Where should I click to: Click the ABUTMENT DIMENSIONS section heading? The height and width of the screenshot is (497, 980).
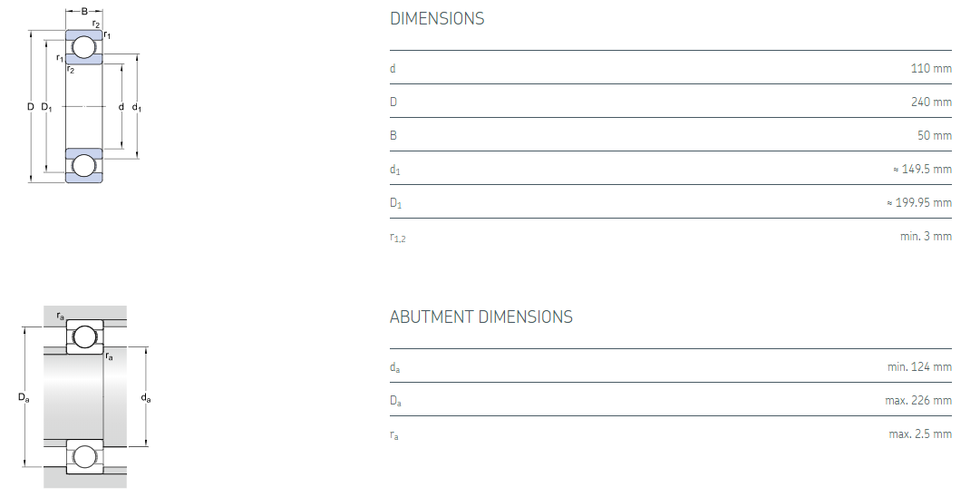pyautogui.click(x=480, y=317)
